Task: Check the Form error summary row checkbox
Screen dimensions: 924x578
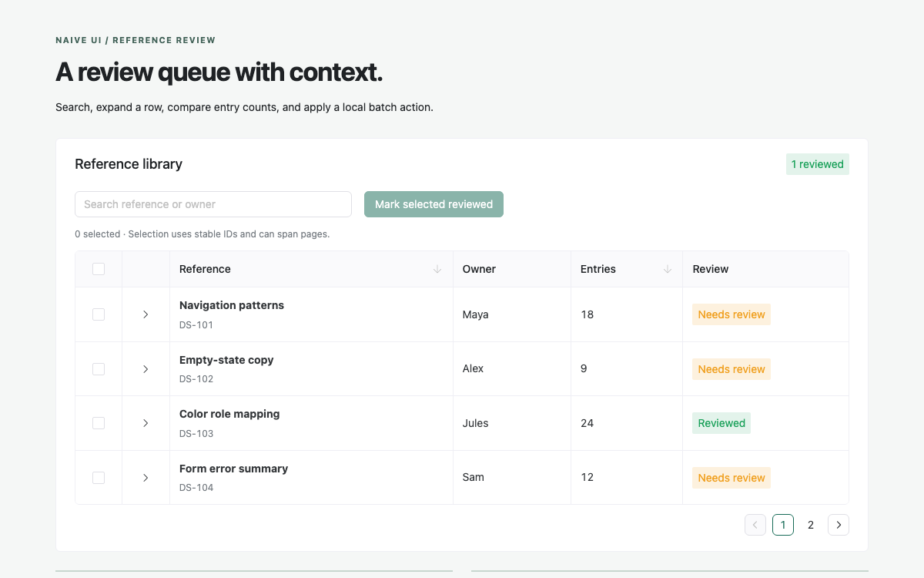Action: pos(99,478)
